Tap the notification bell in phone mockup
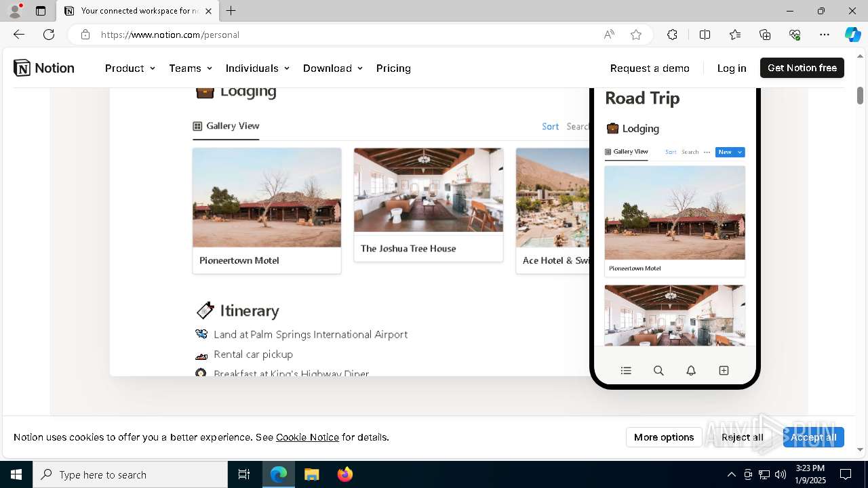 click(691, 371)
